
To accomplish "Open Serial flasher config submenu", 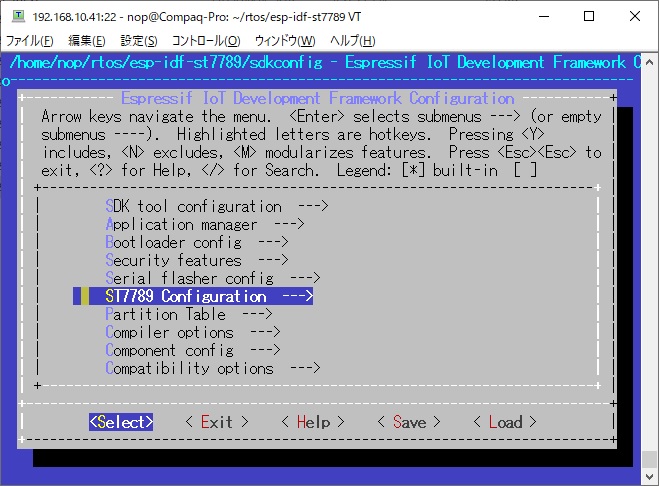I will tap(213, 278).
